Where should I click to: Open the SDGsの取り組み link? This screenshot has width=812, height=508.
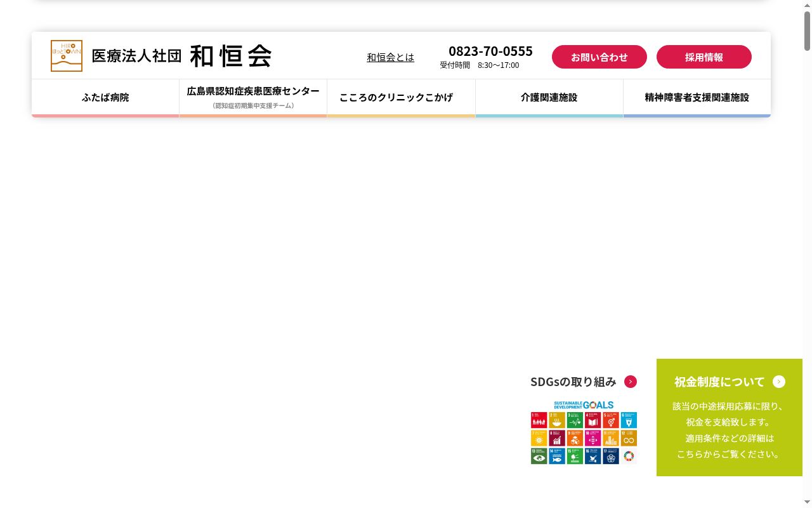click(x=573, y=382)
